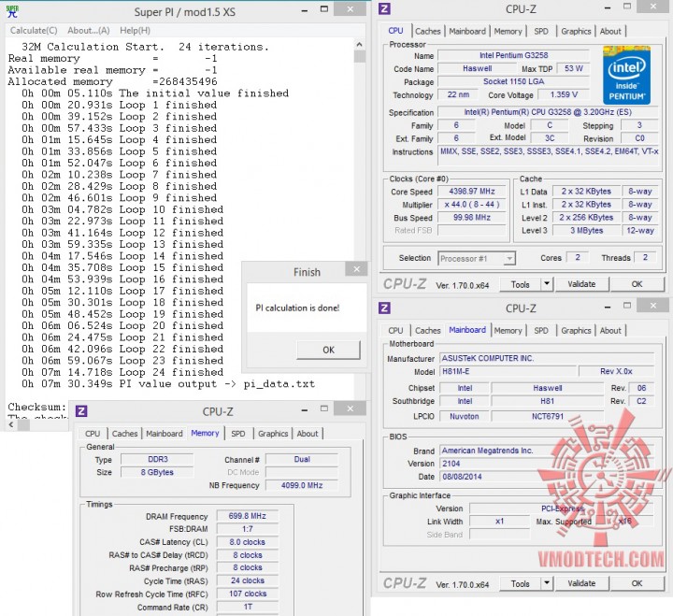673x616 pixels.
Task: Select CPU tab in Mainboard CPU-Z window
Action: point(395,330)
